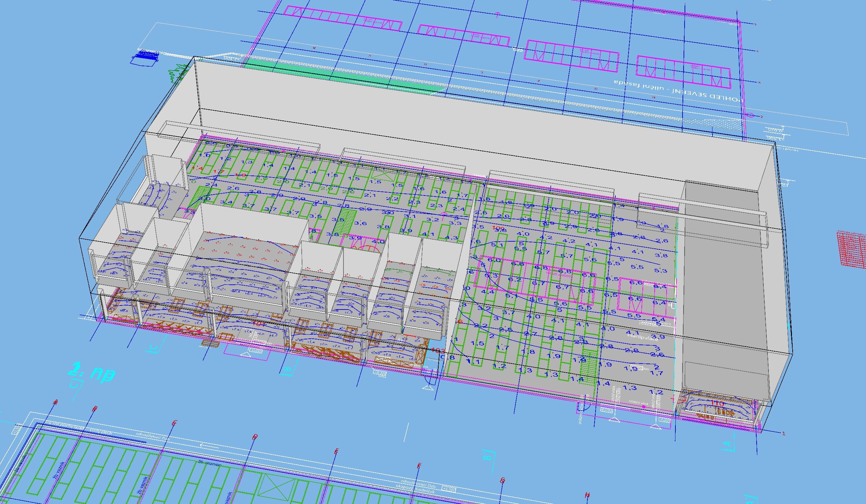Select the white left-pointing flow arrow
The image size is (866, 504).
210,446
